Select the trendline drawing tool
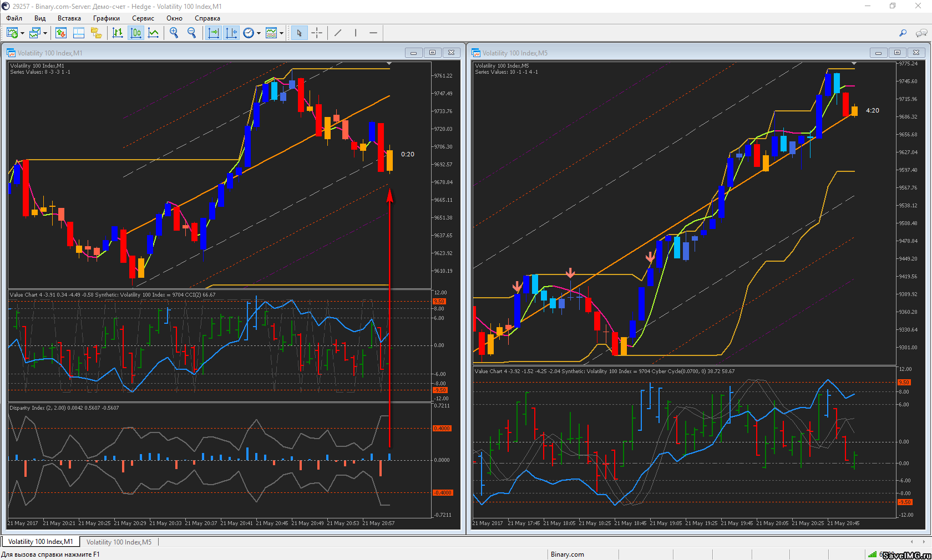Image resolution: width=932 pixels, height=560 pixels. (338, 33)
